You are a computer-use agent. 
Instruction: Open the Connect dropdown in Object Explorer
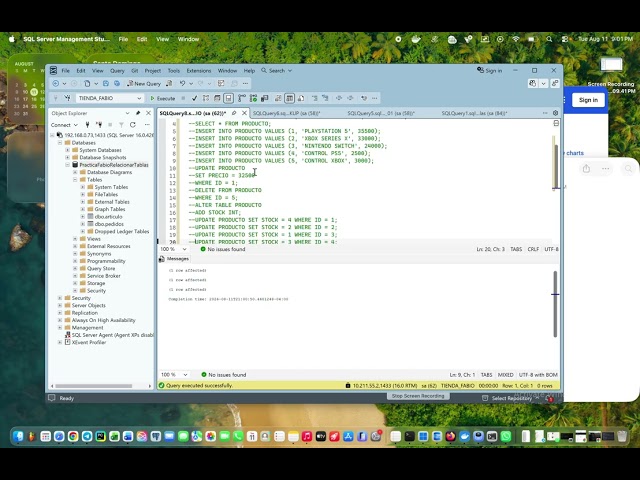click(64, 125)
